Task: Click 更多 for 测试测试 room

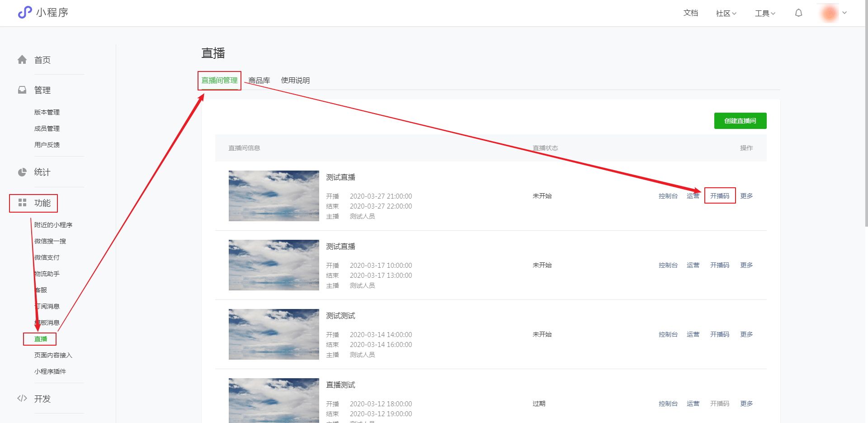Action: coord(746,334)
